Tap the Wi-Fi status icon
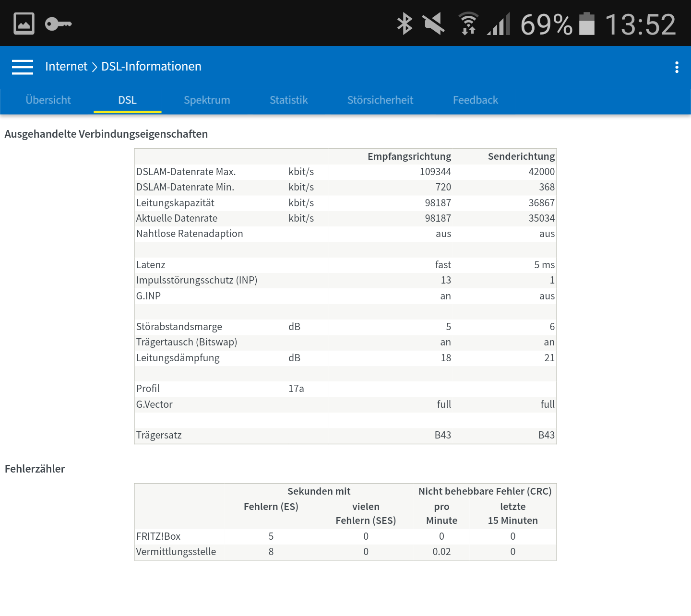The width and height of the screenshot is (691, 616). (468, 24)
